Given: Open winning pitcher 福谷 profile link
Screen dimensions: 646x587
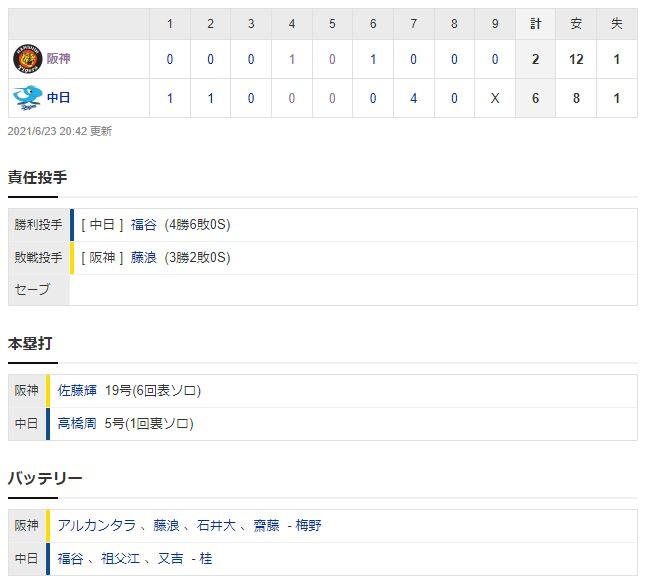Looking at the screenshot, I should point(144,225).
